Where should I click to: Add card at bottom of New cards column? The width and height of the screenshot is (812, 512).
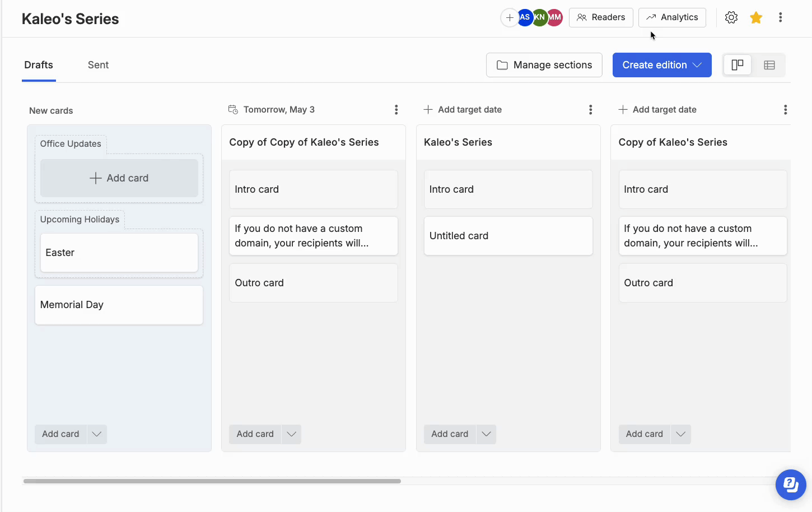click(x=60, y=434)
